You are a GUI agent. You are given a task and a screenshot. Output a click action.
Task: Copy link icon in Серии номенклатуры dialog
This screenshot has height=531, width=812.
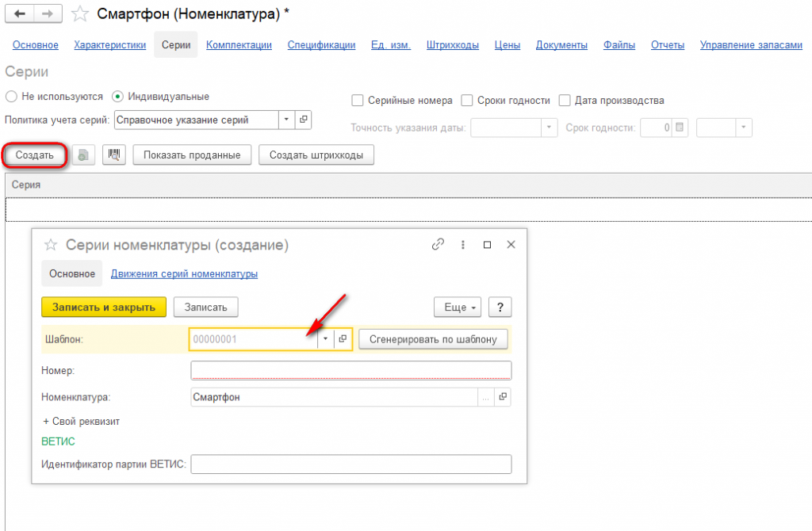tap(438, 244)
